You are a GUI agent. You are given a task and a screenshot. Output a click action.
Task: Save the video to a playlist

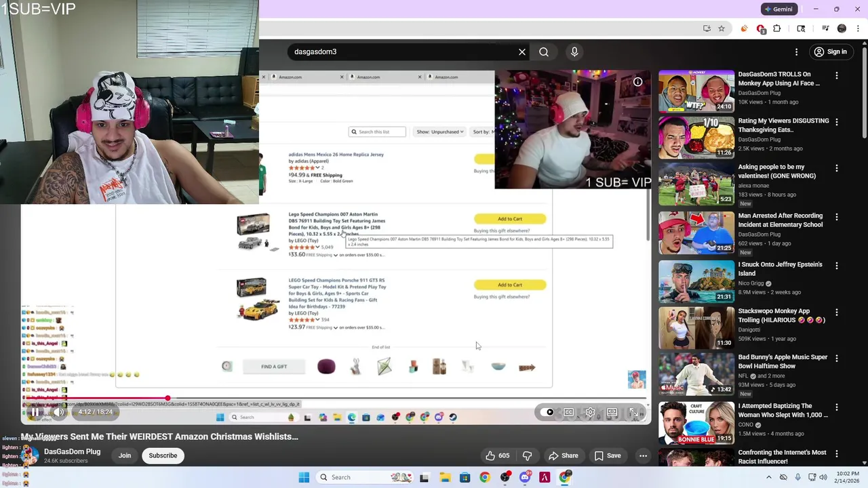(608, 455)
